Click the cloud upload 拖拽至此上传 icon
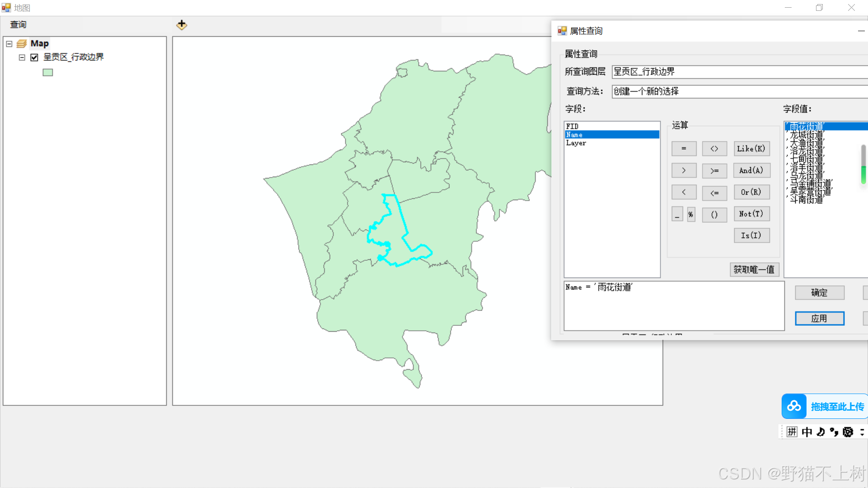 pyautogui.click(x=794, y=406)
